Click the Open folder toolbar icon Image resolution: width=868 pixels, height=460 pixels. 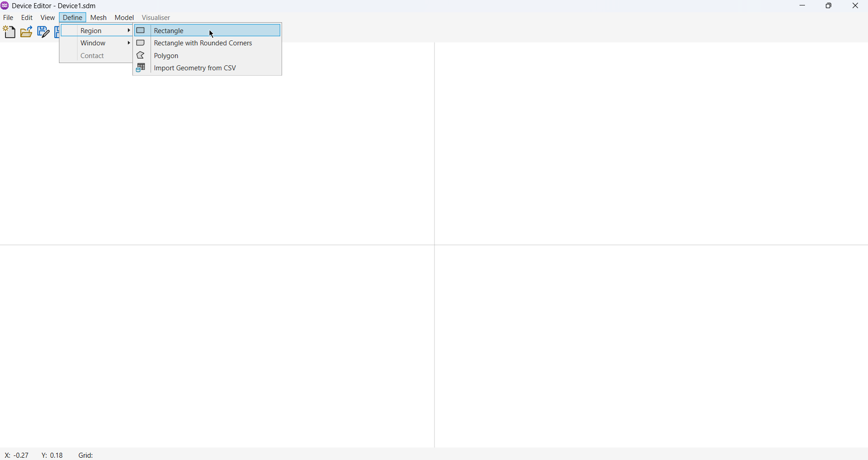(x=26, y=32)
